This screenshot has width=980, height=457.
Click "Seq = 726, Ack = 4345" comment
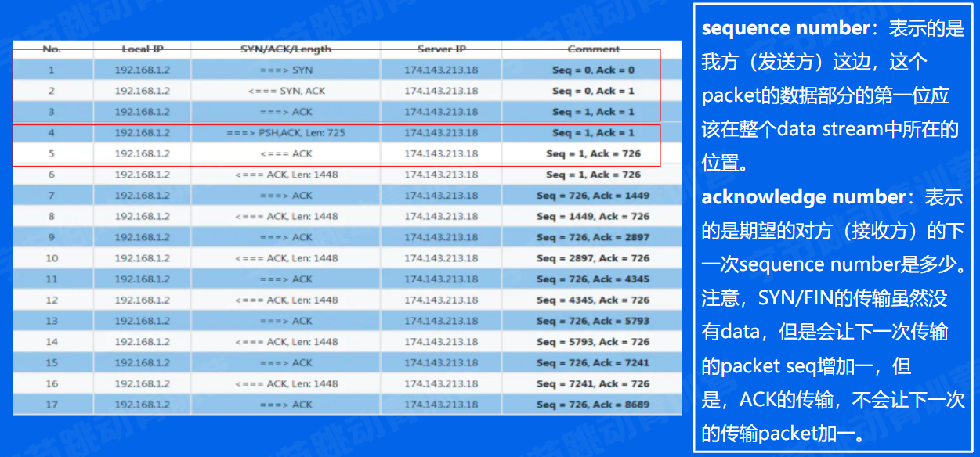coord(593,279)
